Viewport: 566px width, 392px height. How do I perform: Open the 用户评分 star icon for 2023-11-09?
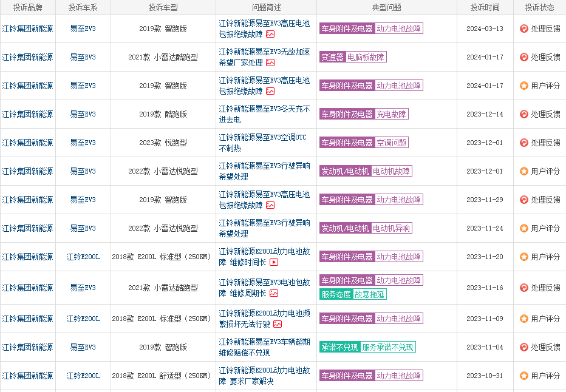(x=524, y=319)
